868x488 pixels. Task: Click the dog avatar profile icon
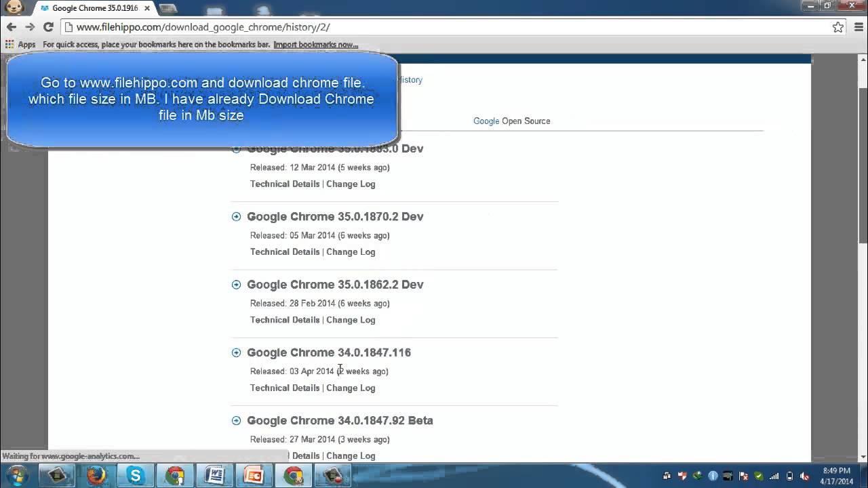pos(14,7)
